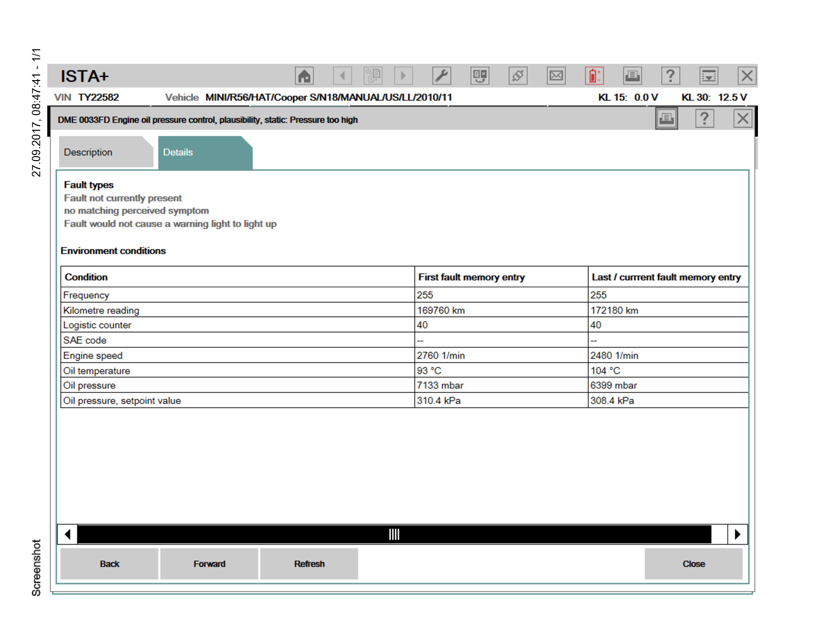This screenshot has height=644, width=834.
Task: Click the Fault types heading
Action: click(x=89, y=185)
